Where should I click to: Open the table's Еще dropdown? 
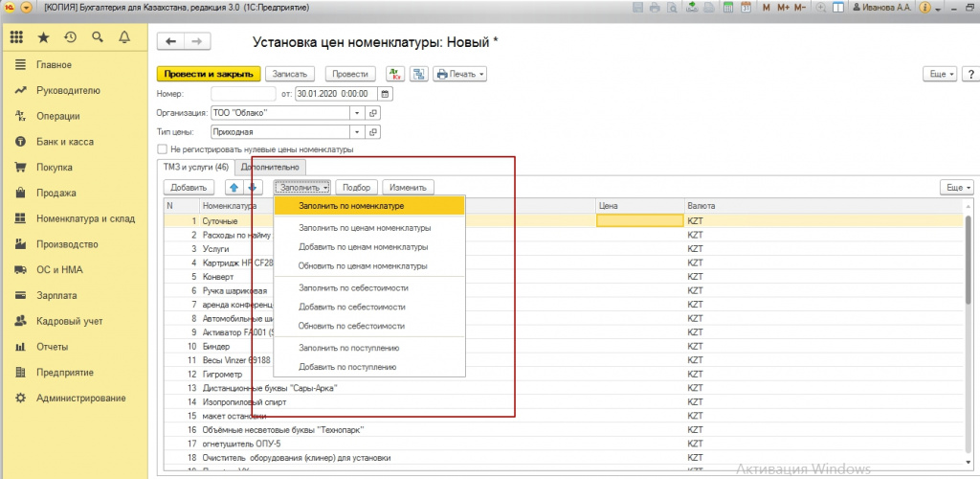point(956,187)
